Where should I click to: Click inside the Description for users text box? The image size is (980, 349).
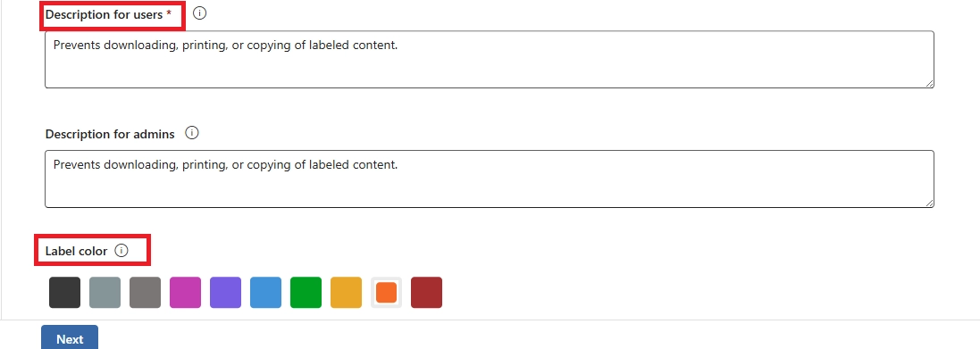tap(490, 59)
